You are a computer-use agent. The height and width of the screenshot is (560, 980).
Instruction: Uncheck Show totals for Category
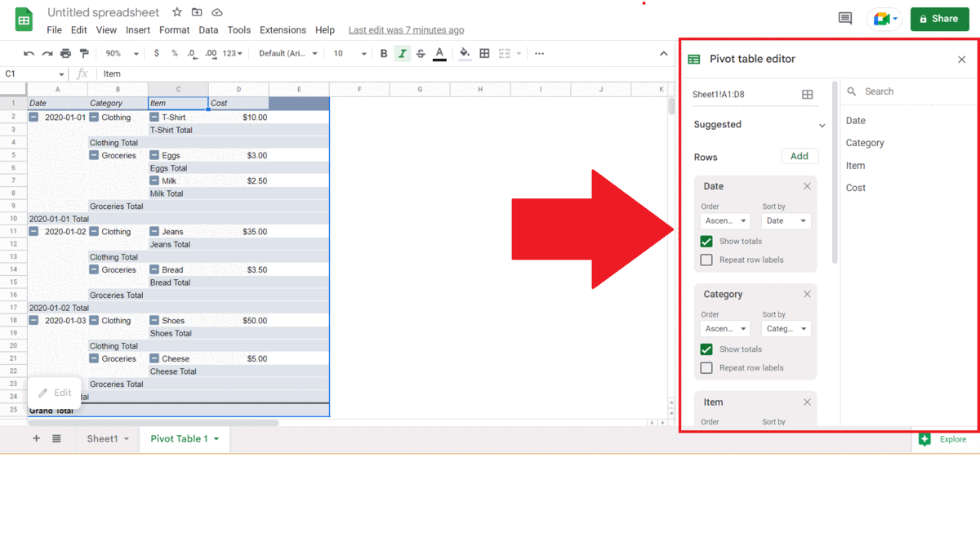pos(706,349)
